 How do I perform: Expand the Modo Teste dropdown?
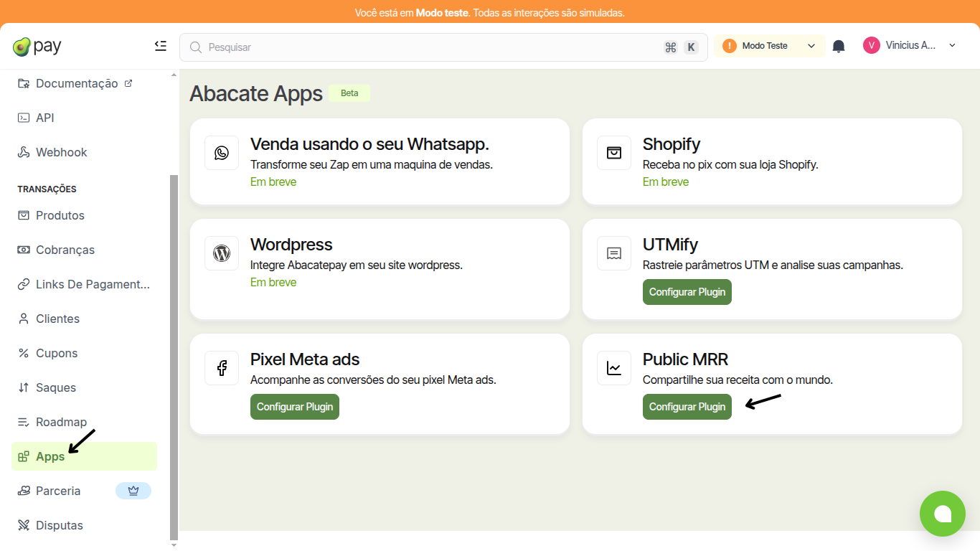pos(769,45)
